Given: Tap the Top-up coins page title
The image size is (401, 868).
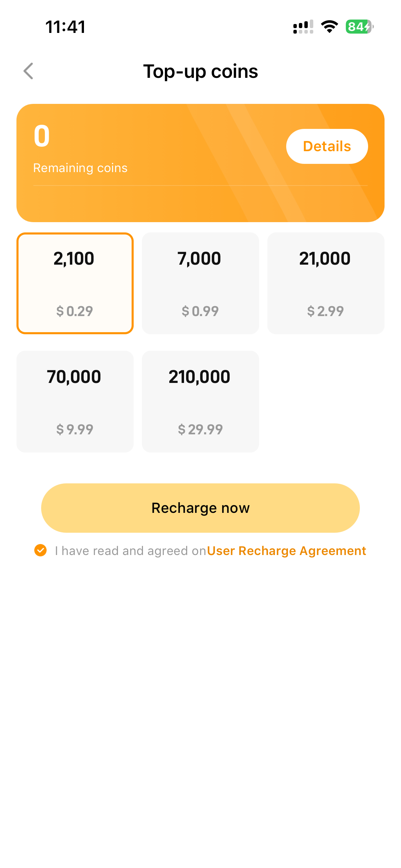Looking at the screenshot, I should pos(200,71).
